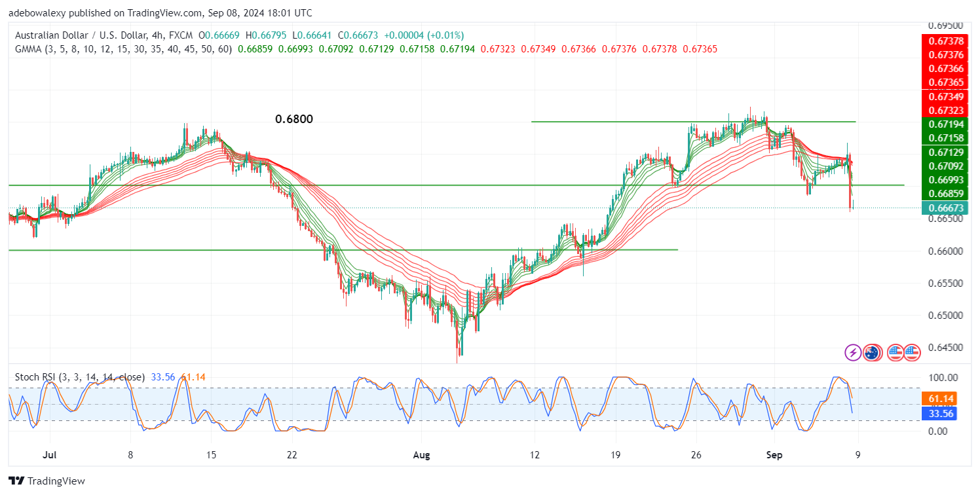The image size is (980, 495).
Task: Click the U.S. flag event icon beside the Australian flag
Action: [895, 353]
